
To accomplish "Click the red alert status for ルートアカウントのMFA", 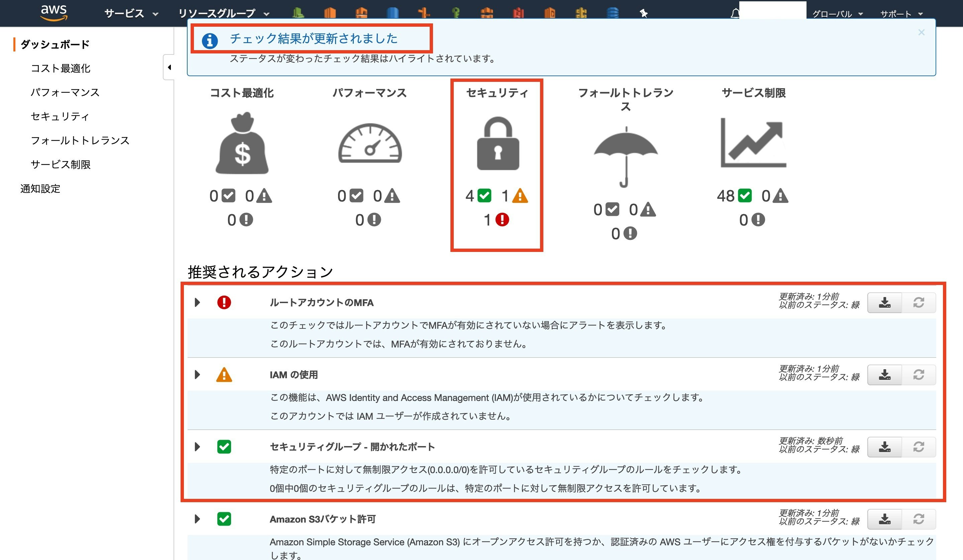I will pos(224,302).
